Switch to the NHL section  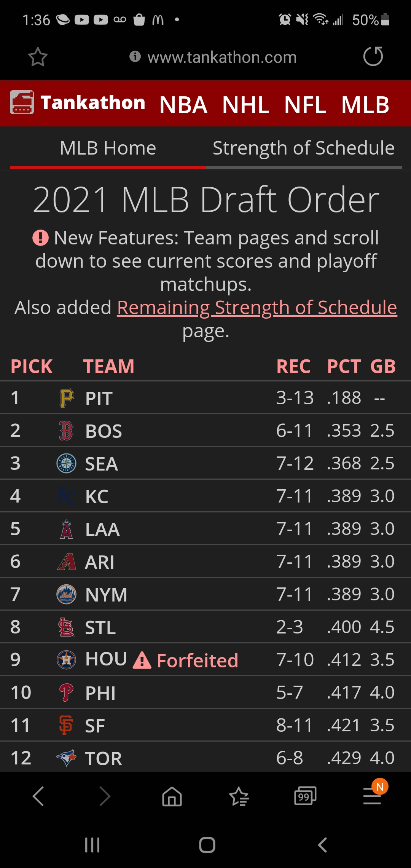coord(246,105)
